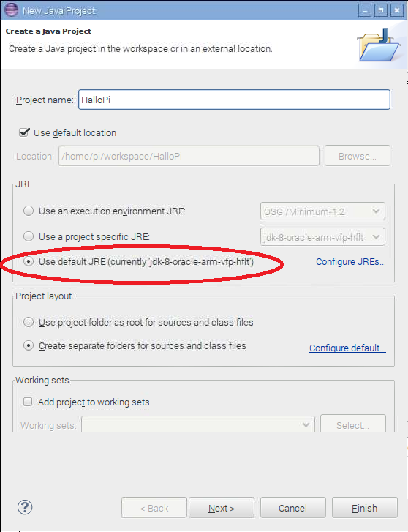
Task: Select Use an execution environment JRE
Action: pos(29,211)
